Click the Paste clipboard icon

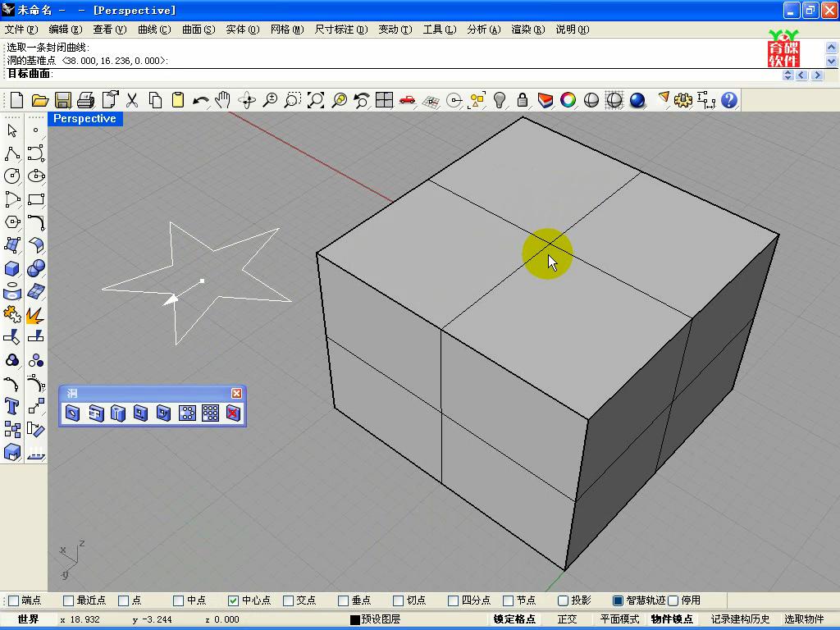click(178, 100)
